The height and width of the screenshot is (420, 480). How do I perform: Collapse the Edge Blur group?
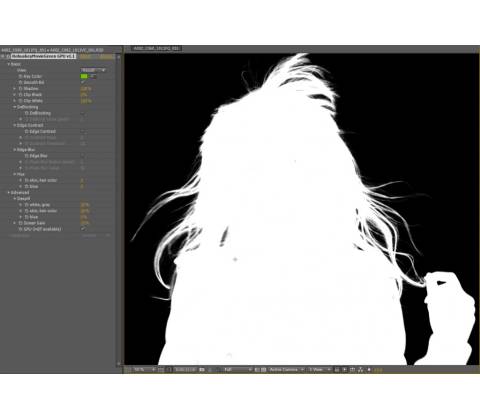(x=15, y=150)
